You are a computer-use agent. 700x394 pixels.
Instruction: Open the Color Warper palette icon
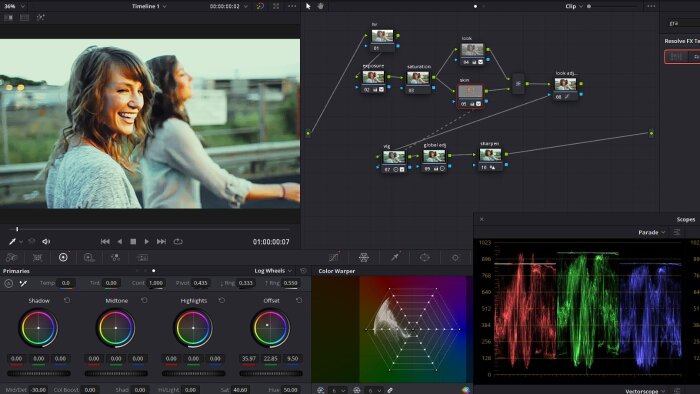(x=364, y=257)
